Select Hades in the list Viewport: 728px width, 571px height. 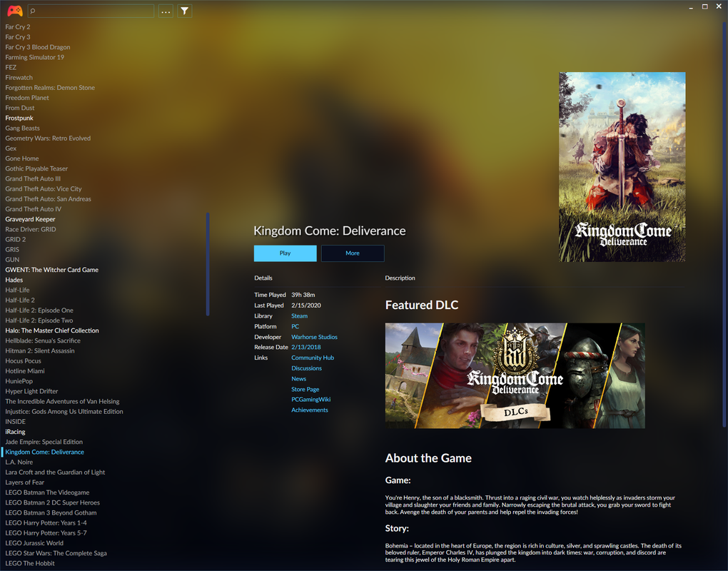[x=14, y=280]
